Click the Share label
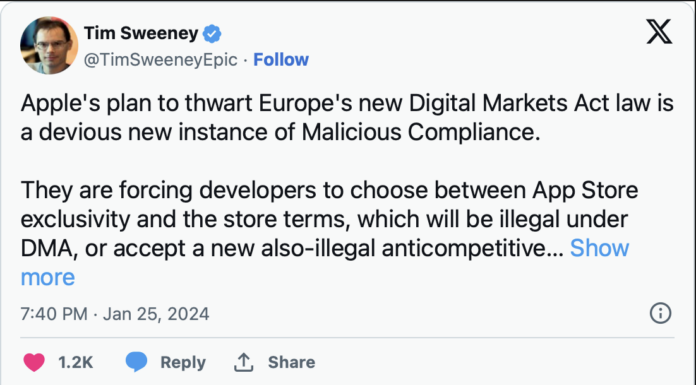 point(292,362)
